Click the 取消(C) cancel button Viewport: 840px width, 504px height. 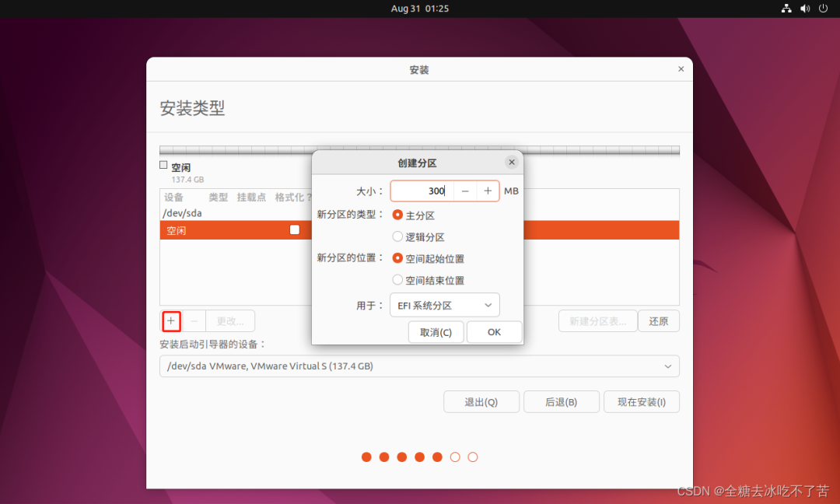[436, 332]
